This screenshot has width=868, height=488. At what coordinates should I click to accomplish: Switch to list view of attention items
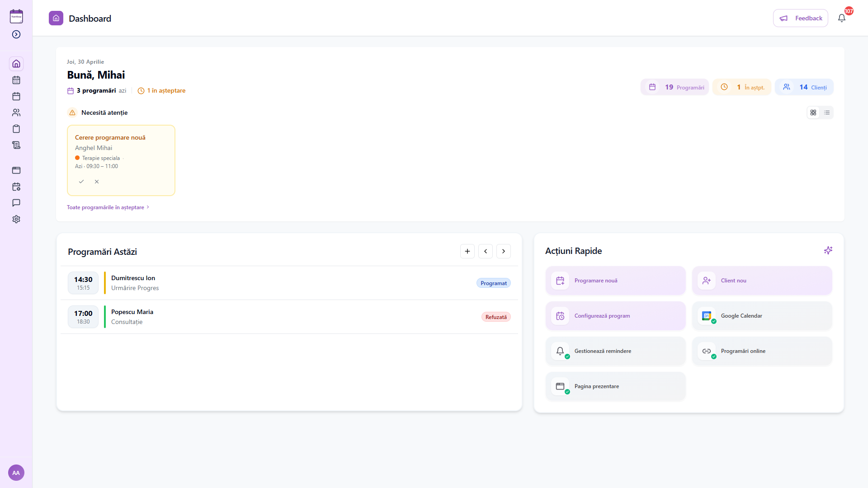coord(827,113)
